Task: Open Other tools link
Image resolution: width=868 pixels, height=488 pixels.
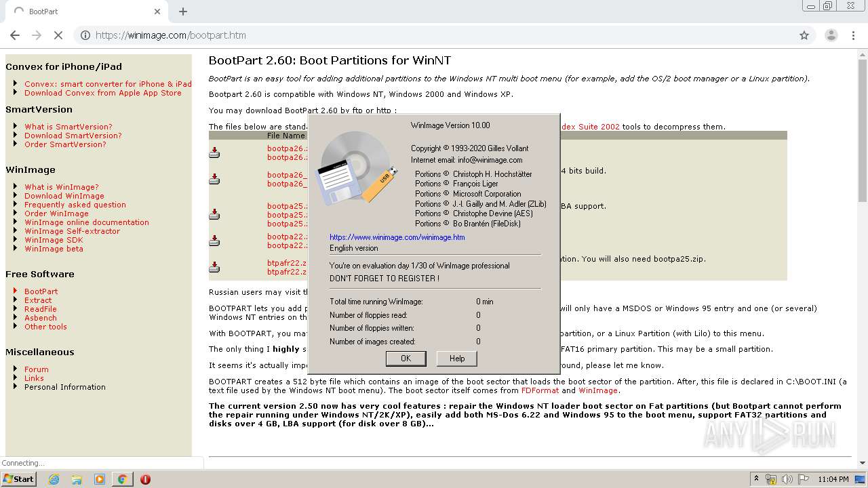Action: coord(45,327)
